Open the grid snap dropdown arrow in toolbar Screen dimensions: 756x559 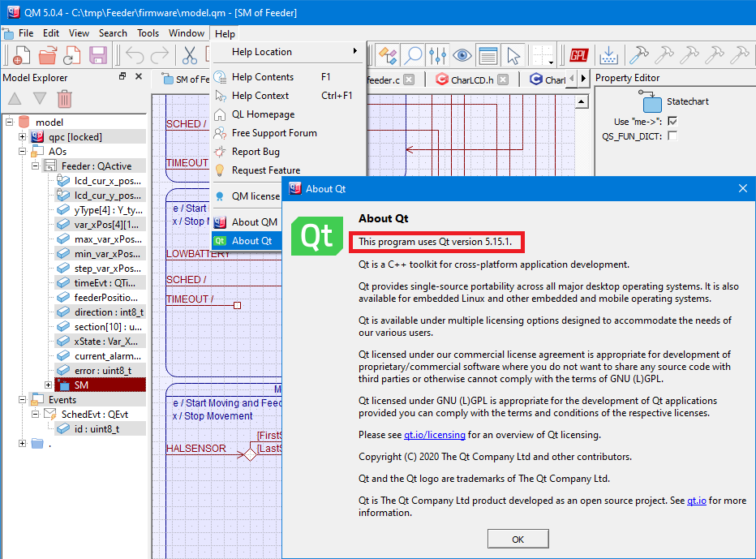click(x=551, y=61)
